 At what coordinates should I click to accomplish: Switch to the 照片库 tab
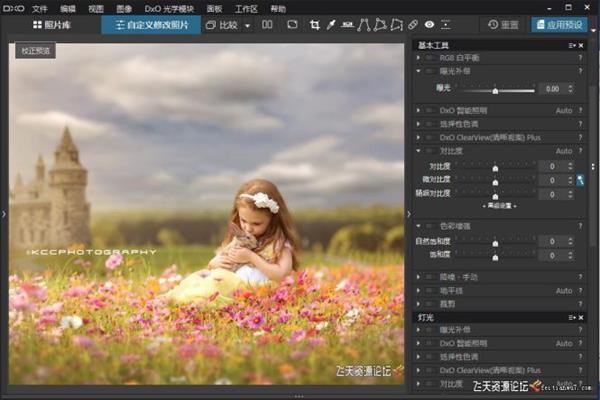pyautogui.click(x=50, y=24)
